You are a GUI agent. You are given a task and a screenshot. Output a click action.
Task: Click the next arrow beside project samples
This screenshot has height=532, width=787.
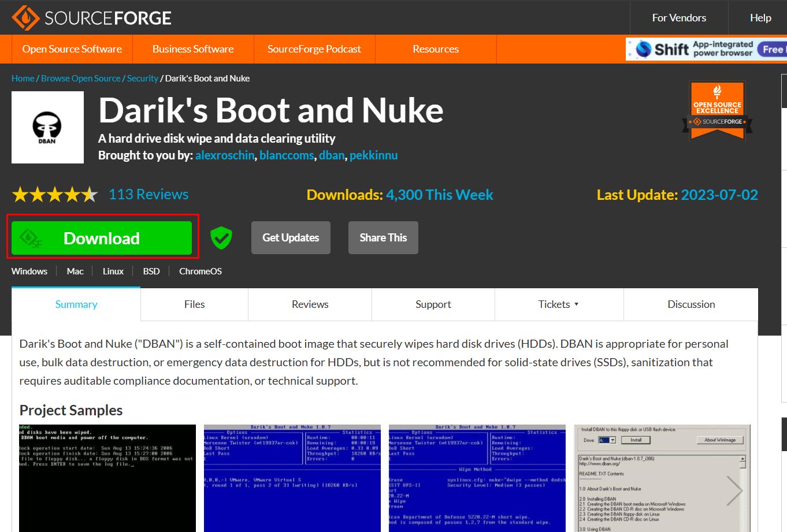pos(735,490)
